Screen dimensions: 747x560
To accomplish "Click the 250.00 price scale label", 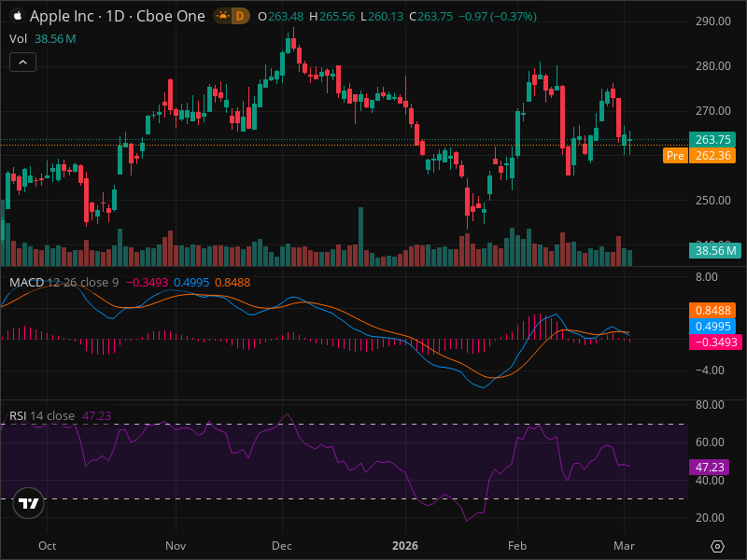I will click(x=712, y=201).
